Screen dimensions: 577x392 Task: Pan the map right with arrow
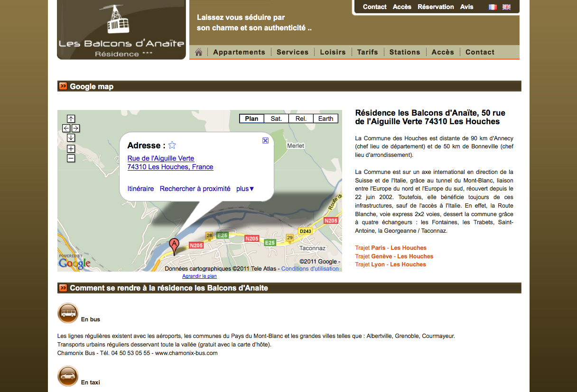(x=75, y=128)
